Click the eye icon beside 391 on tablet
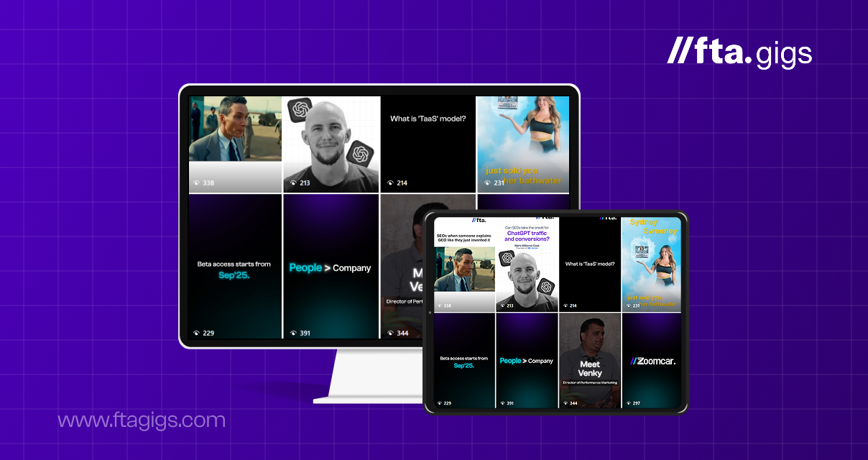The image size is (868, 460). coord(501,403)
